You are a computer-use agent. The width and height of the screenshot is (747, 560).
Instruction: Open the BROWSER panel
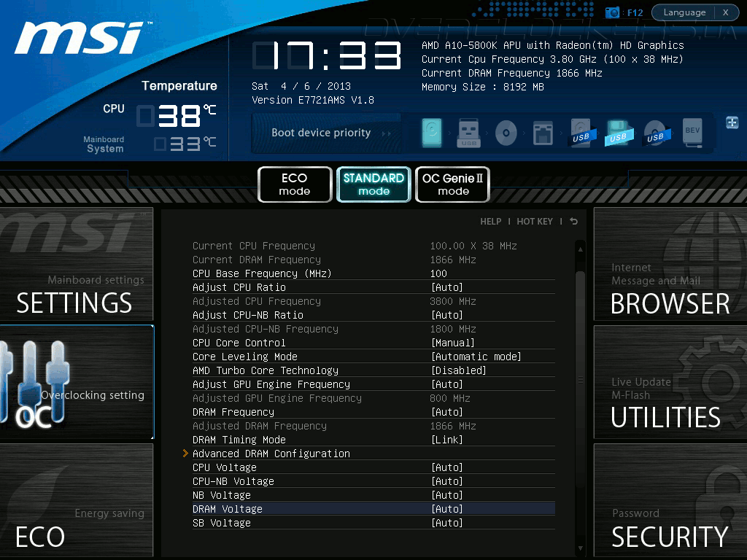click(x=670, y=264)
